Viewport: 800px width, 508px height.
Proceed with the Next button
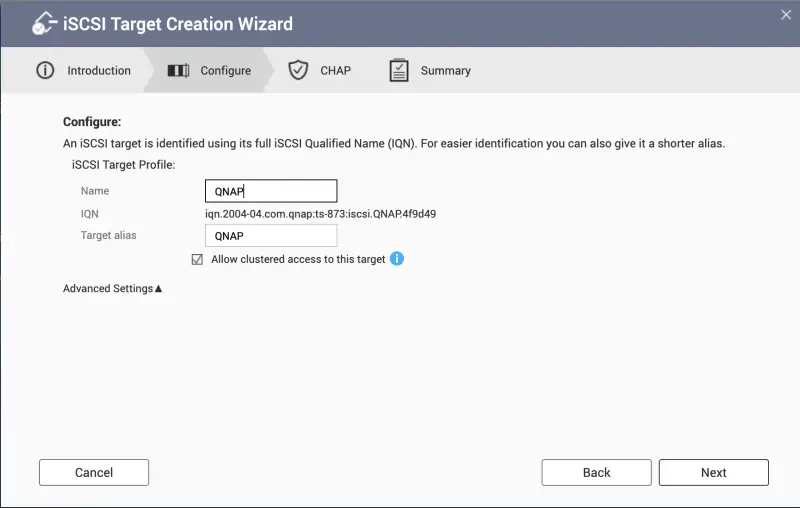point(714,472)
